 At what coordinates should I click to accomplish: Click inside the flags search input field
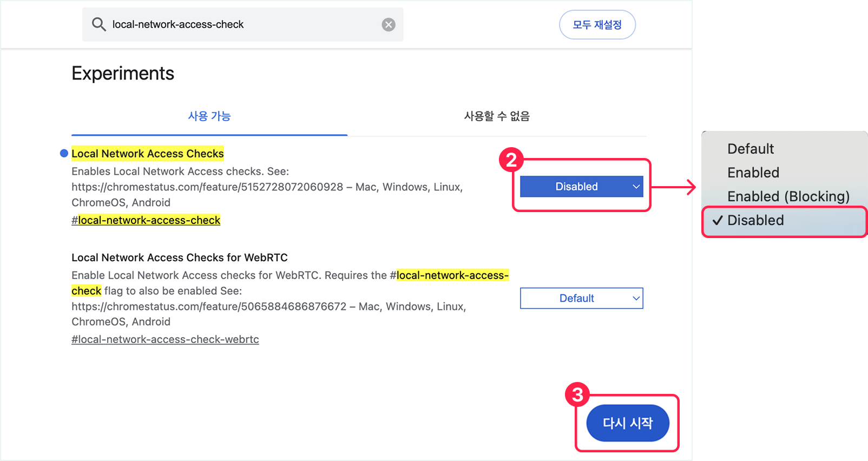(x=244, y=24)
